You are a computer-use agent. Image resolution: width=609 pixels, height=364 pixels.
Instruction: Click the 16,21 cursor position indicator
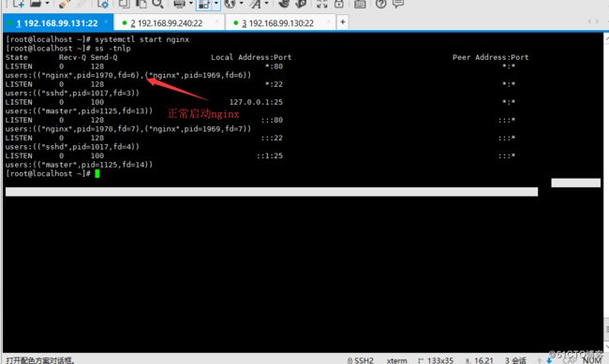click(x=480, y=360)
